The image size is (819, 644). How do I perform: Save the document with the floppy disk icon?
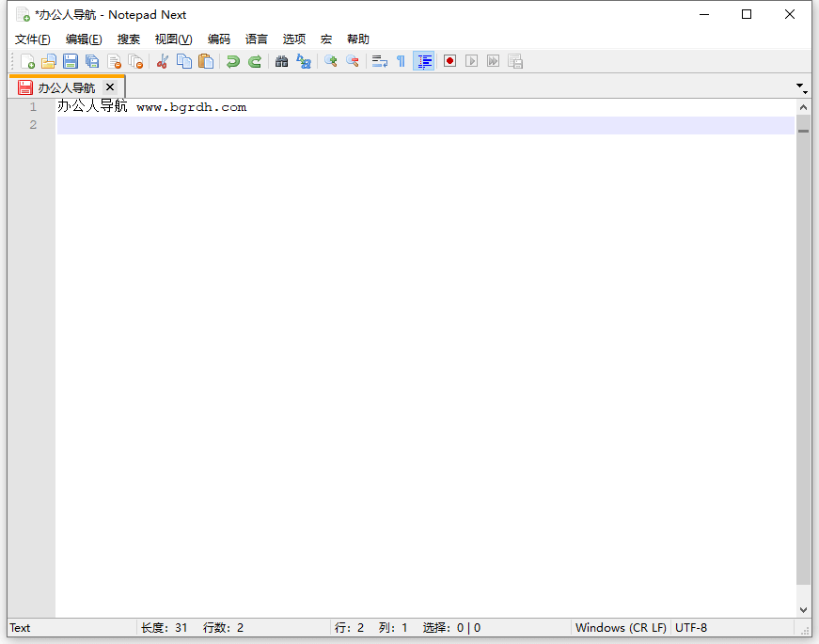pos(71,61)
